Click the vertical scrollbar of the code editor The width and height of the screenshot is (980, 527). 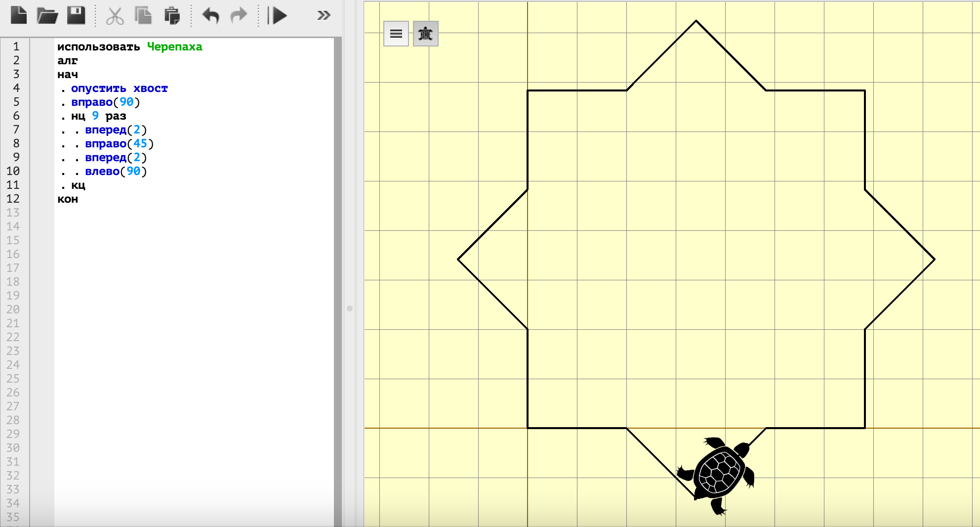point(338,282)
